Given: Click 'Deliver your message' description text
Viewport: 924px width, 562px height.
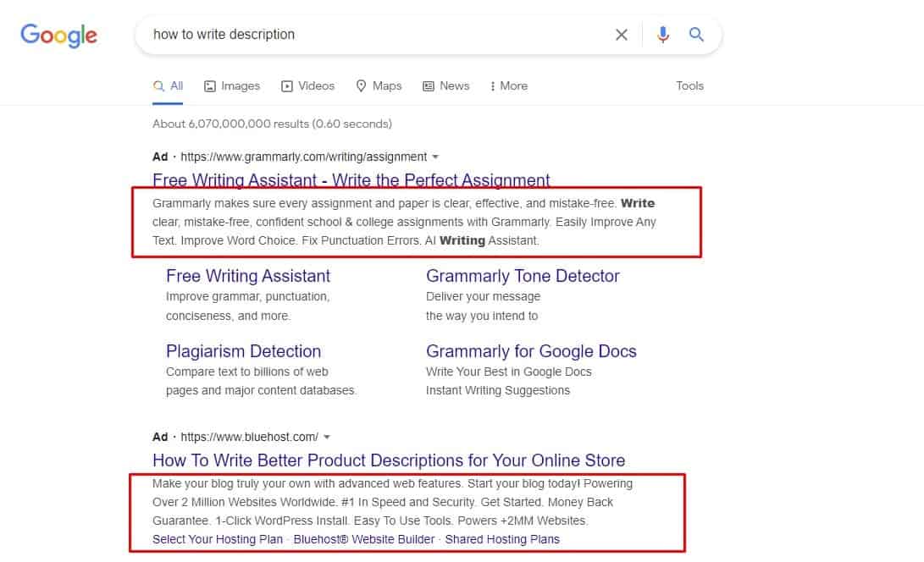Looking at the screenshot, I should click(x=484, y=296).
